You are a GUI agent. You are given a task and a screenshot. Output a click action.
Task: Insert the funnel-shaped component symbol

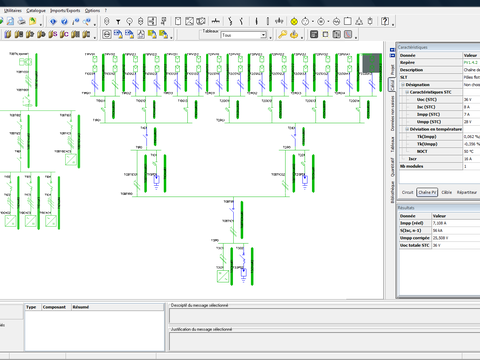[x=118, y=22]
